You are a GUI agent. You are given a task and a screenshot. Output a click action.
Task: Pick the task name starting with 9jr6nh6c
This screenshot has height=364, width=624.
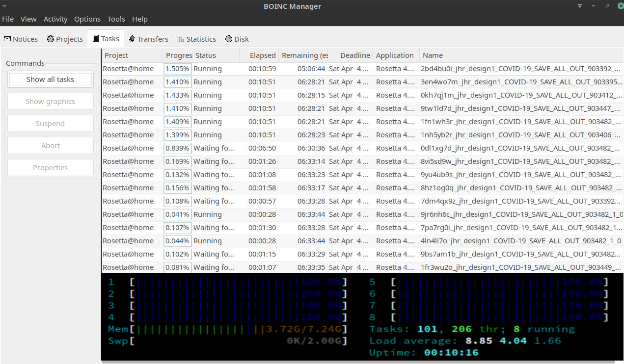click(x=522, y=214)
